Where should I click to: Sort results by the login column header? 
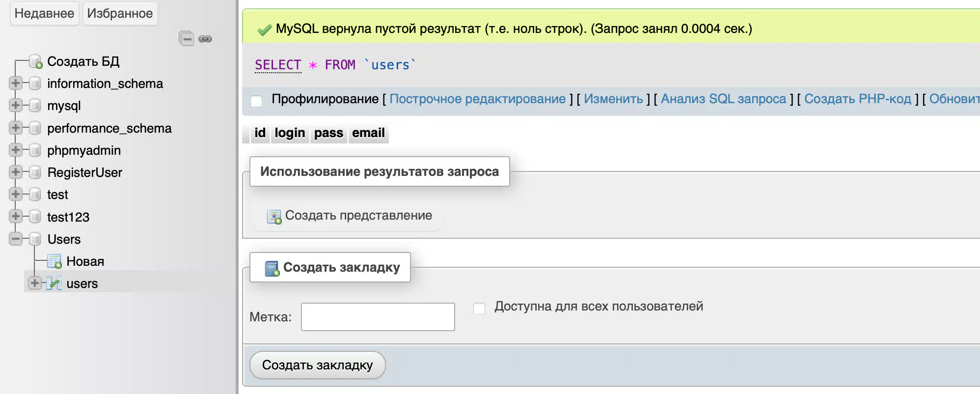(290, 133)
